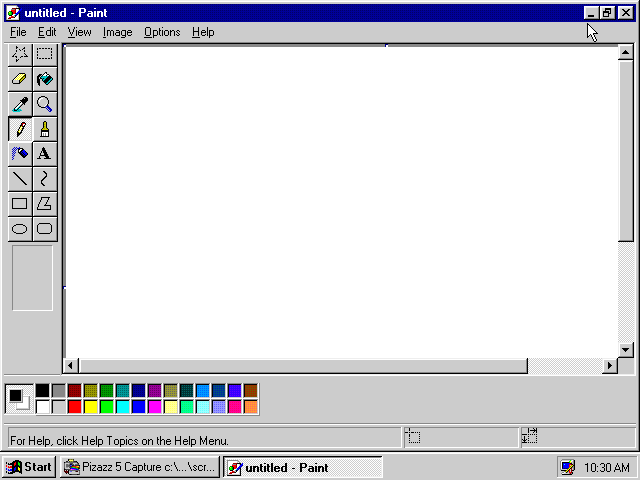
Task: Pick the dark red color swatch
Action: (75, 391)
